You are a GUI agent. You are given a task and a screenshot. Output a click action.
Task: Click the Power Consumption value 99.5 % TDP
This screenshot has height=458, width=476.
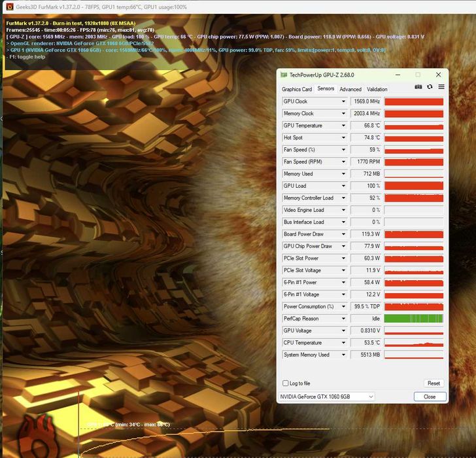pyautogui.click(x=366, y=306)
